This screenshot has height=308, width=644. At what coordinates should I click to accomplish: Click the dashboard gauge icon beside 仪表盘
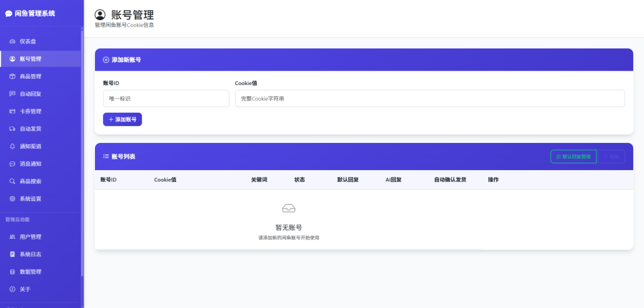13,42
